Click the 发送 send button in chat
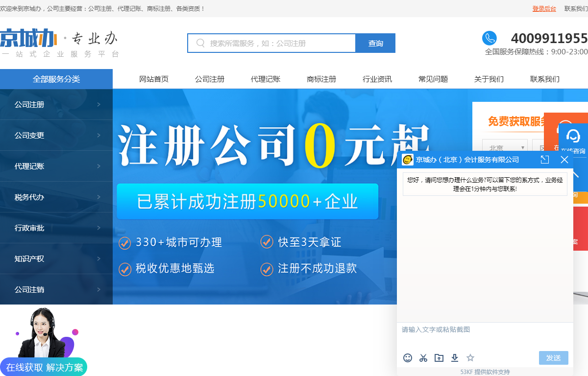Viewport: 588px width, 376px height. pos(553,358)
